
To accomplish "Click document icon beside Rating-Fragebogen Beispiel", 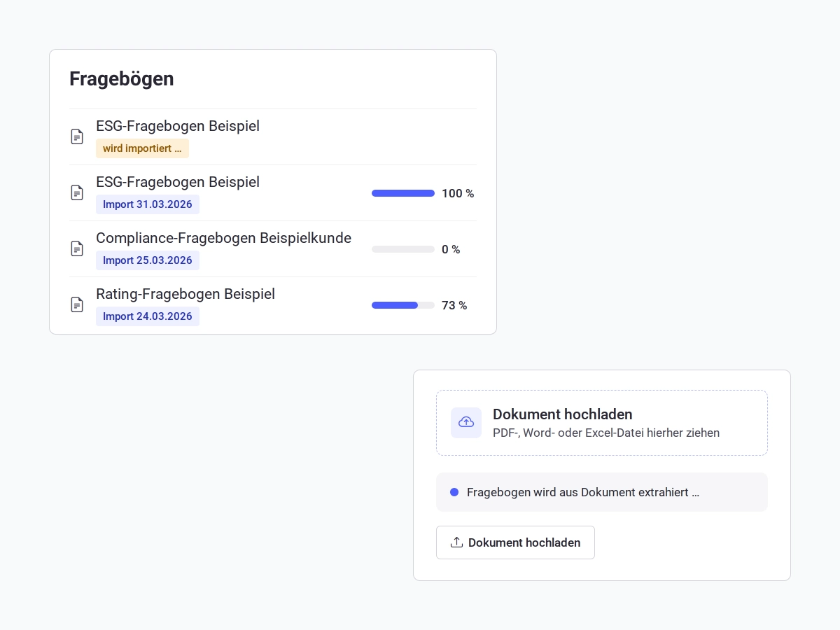I will (x=77, y=304).
